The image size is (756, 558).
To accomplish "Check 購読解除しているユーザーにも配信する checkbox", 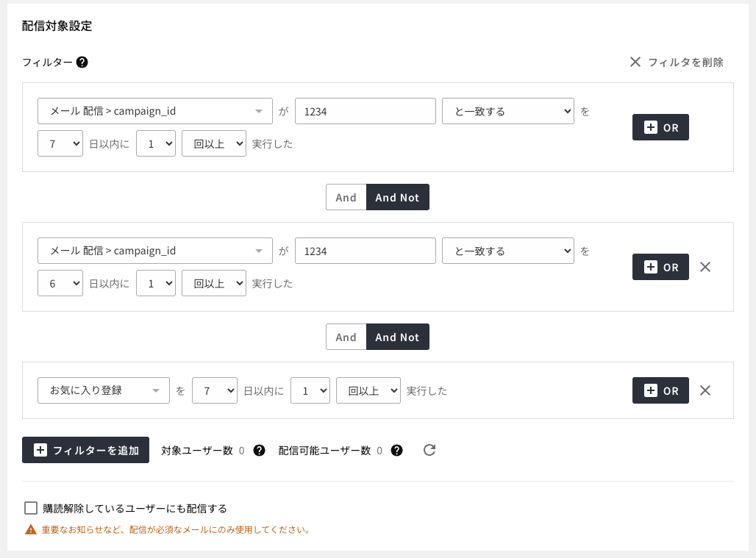I will (31, 508).
